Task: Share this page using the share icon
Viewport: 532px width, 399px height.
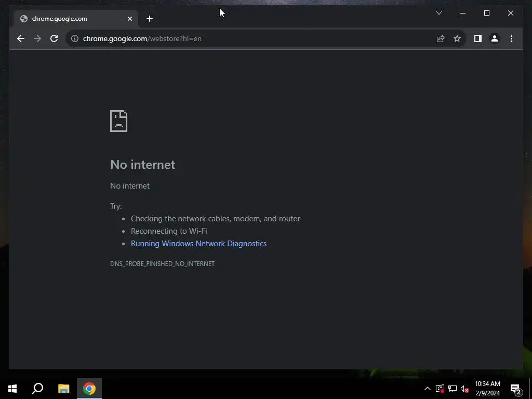Action: tap(441, 38)
